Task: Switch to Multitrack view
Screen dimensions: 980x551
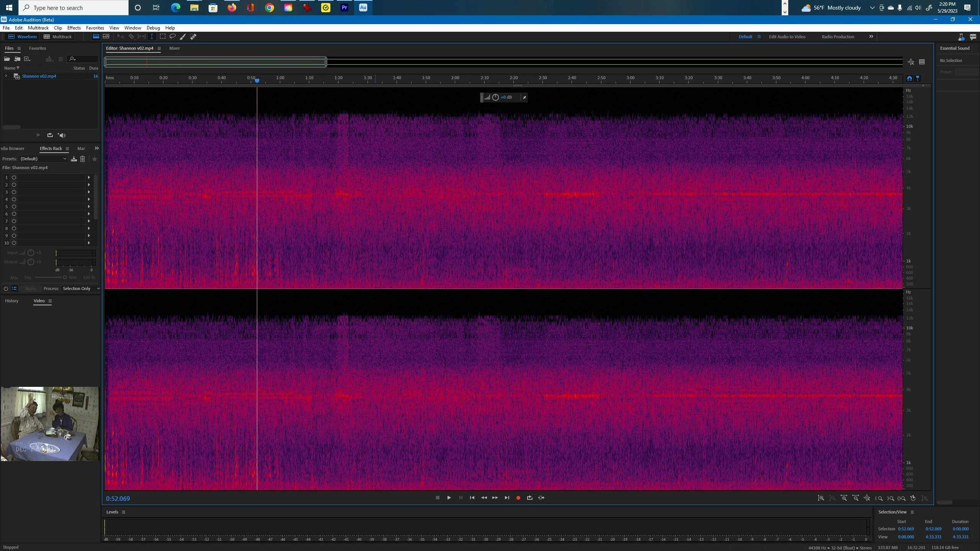Action: click(58, 37)
